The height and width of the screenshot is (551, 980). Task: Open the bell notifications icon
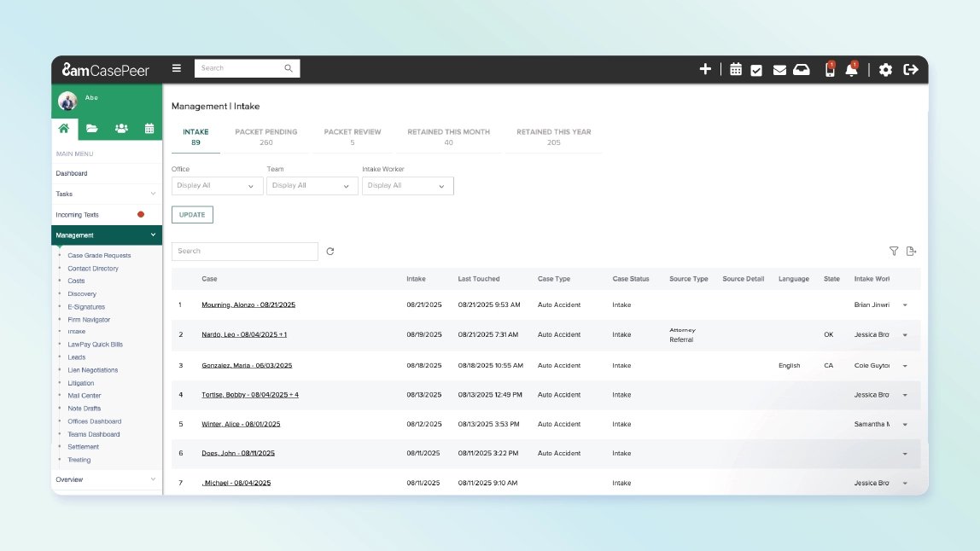coord(851,69)
